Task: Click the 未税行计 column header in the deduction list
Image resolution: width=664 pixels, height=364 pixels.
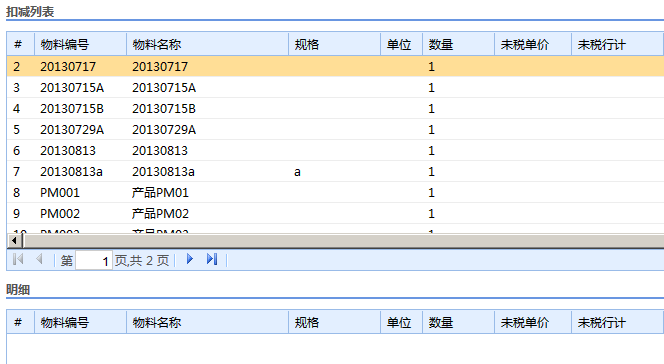Action: (x=617, y=44)
